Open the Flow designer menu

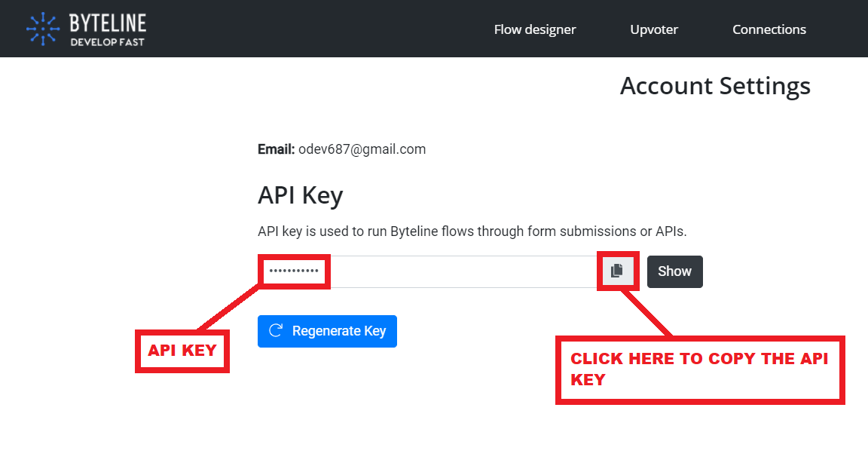[x=535, y=29]
